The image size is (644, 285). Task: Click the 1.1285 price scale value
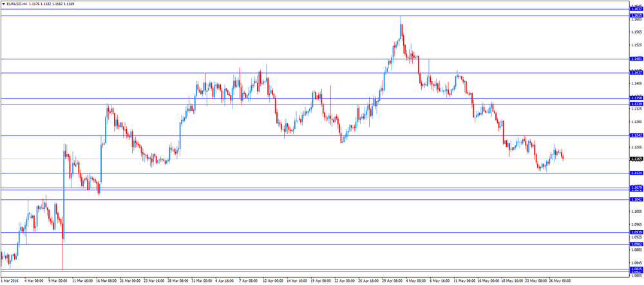[637, 122]
